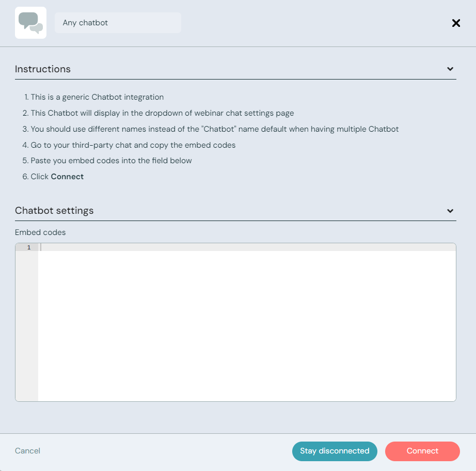Click the empty editor gutter below line 1
Screen dimensions: 476x471
[27, 325]
